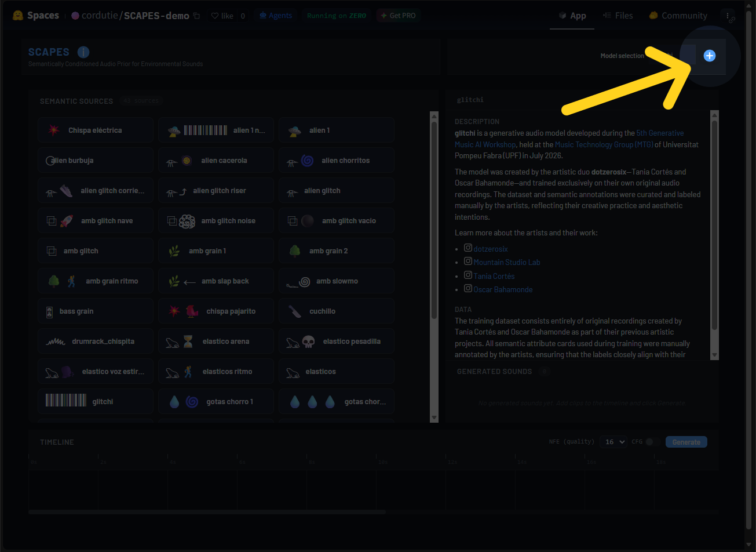Viewport: 756px width, 552px height.
Task: Click the timeline horizontal scrollbar
Action: click(207, 512)
